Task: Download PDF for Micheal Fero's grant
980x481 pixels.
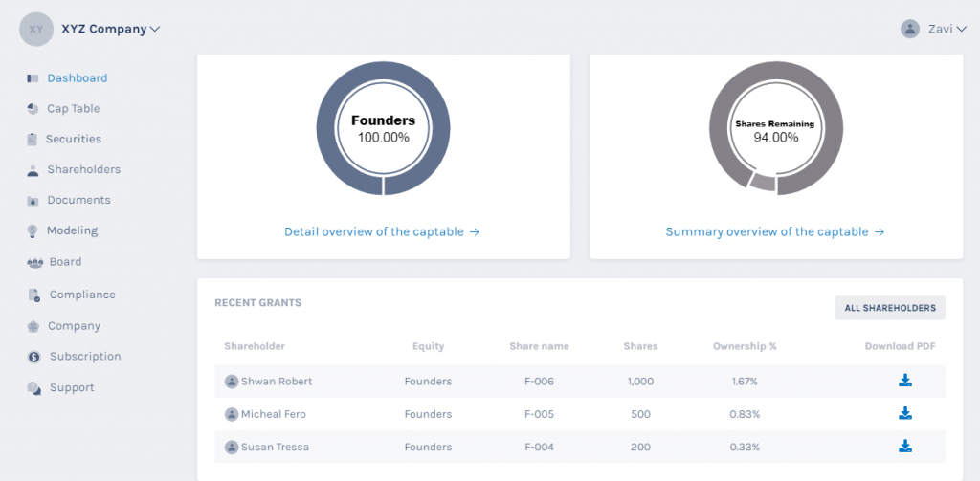Action: (904, 413)
